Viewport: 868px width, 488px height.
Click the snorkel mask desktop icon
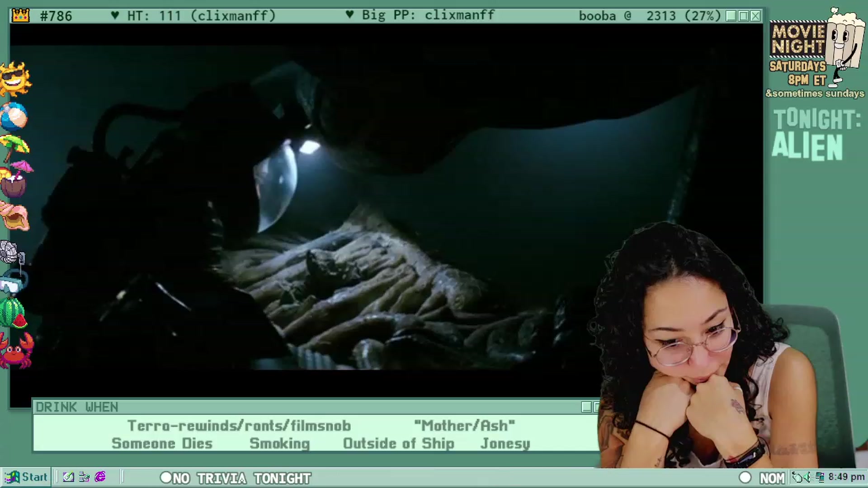(x=14, y=282)
